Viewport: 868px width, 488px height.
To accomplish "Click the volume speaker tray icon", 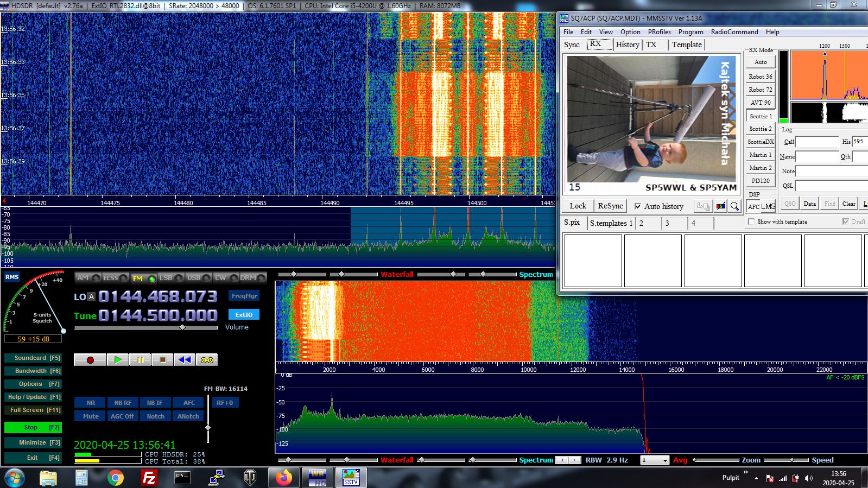I will pos(809,478).
